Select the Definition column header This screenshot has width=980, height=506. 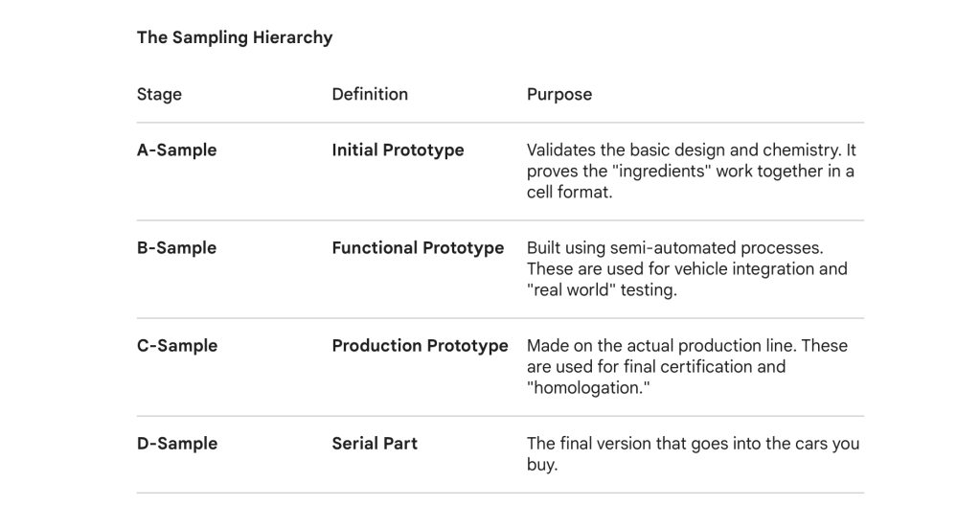pos(370,94)
